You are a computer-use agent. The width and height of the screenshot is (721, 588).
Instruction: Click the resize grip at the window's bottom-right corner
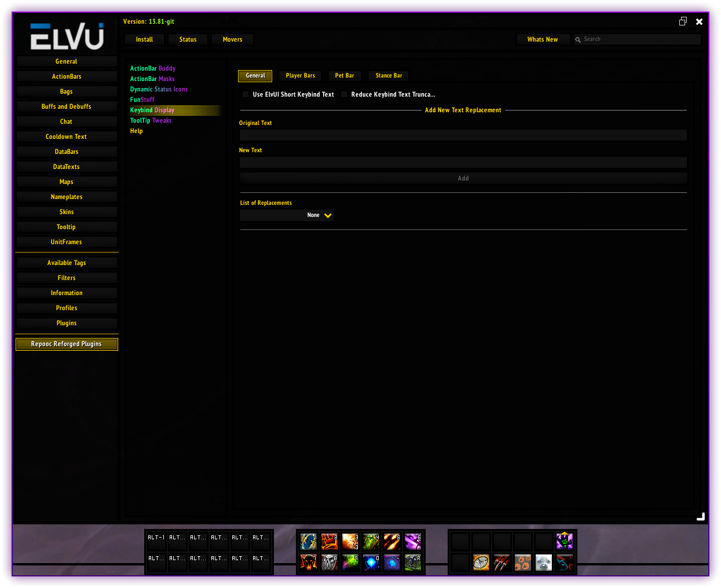pyautogui.click(x=701, y=516)
